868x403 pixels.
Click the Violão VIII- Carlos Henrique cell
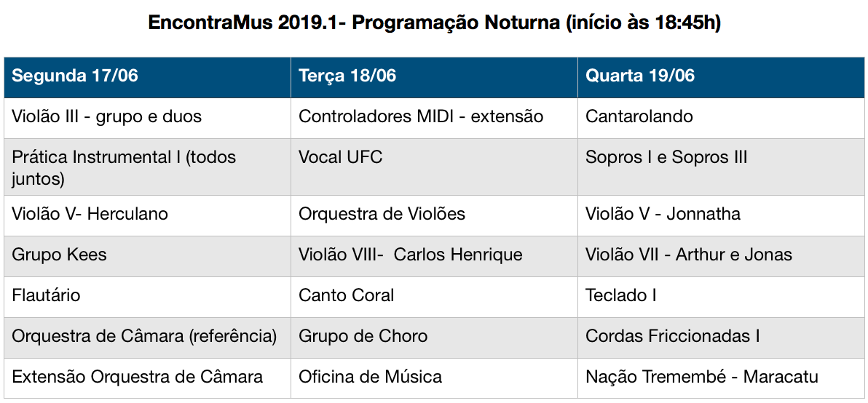(x=434, y=256)
